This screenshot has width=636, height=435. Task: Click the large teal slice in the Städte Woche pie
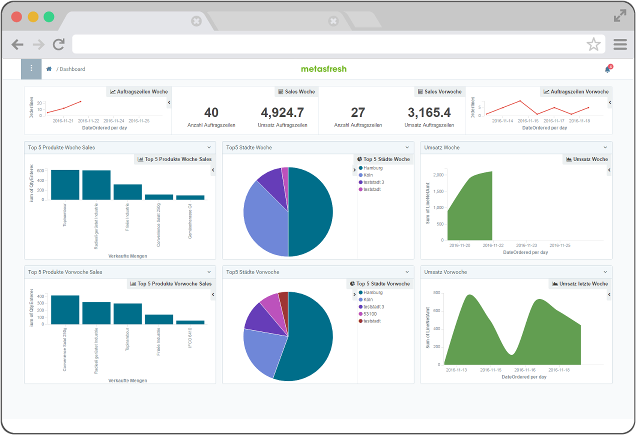[310, 210]
